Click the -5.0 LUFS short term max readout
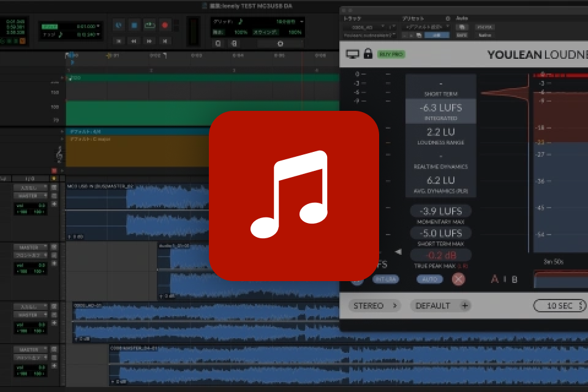 pyautogui.click(x=440, y=233)
